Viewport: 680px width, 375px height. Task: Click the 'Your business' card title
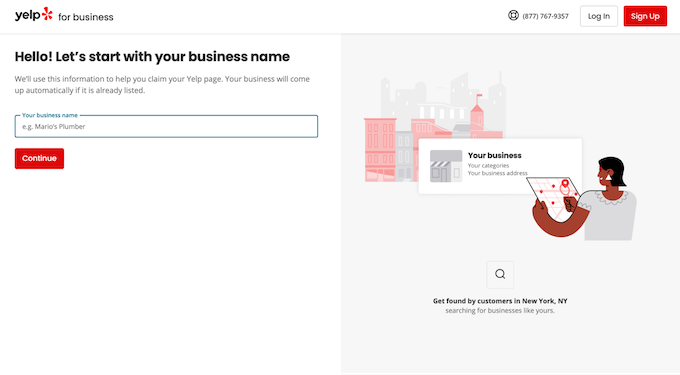click(494, 155)
